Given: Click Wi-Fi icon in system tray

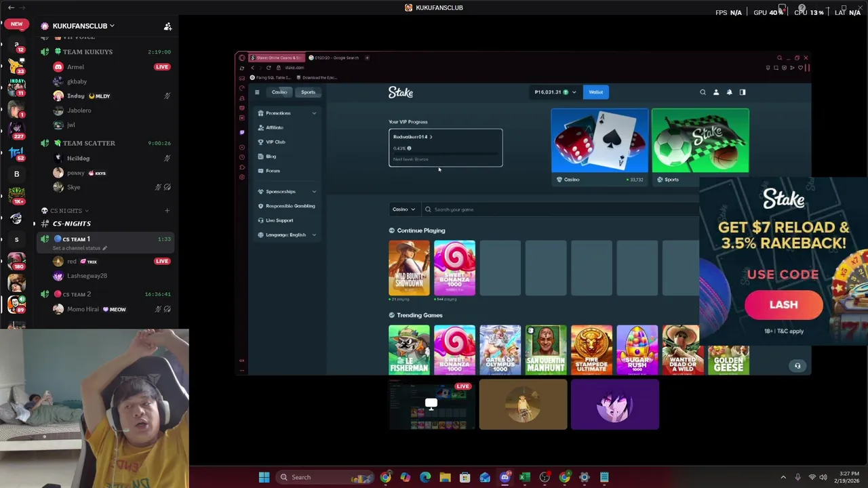Looking at the screenshot, I should coord(812,477).
